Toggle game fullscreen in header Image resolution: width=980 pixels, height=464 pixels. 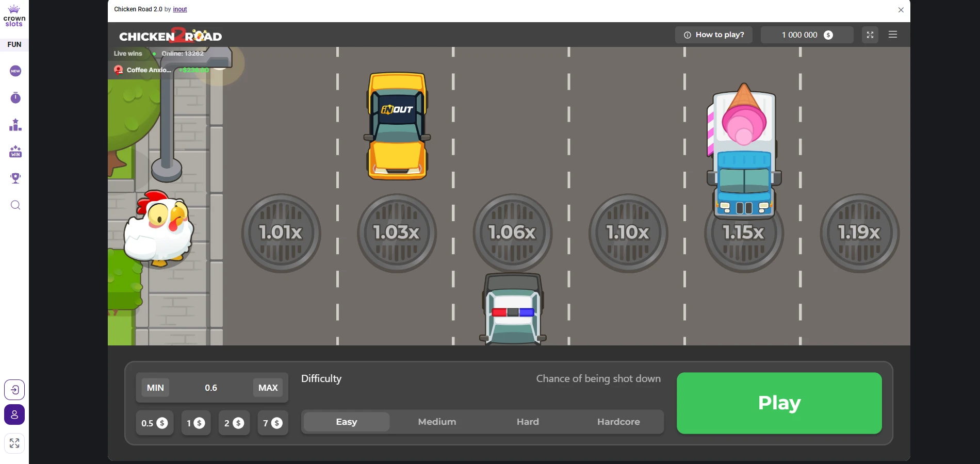pyautogui.click(x=870, y=35)
